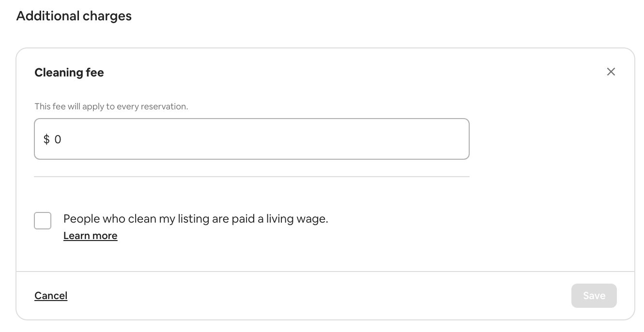Focus the cleaning fee amount field
The width and height of the screenshot is (644, 332).
click(x=252, y=139)
